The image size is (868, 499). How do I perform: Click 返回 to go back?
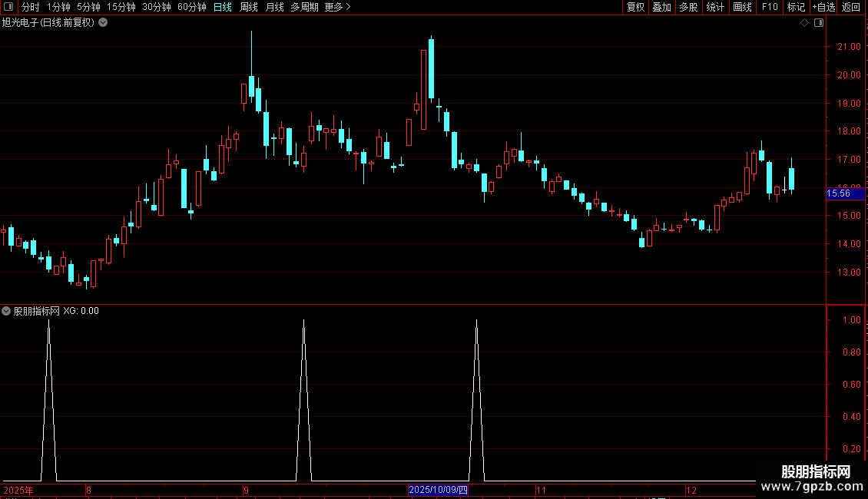point(851,7)
